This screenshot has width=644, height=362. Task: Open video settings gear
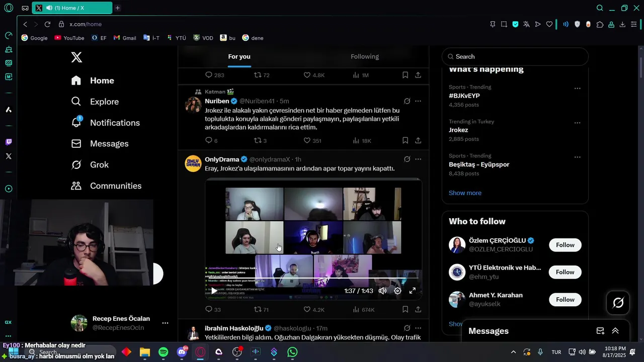tap(397, 291)
